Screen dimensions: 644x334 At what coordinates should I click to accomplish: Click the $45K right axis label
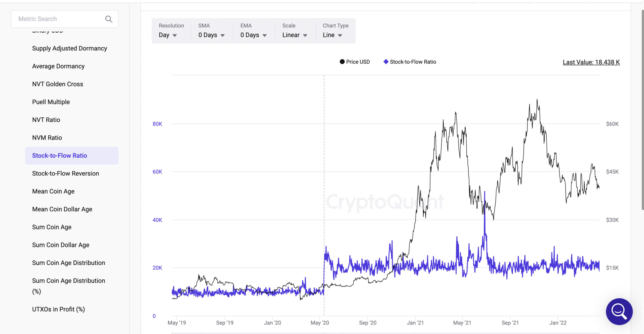point(612,172)
